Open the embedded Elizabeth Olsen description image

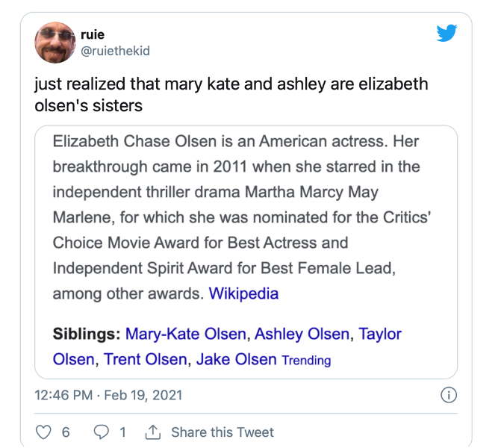point(246,252)
